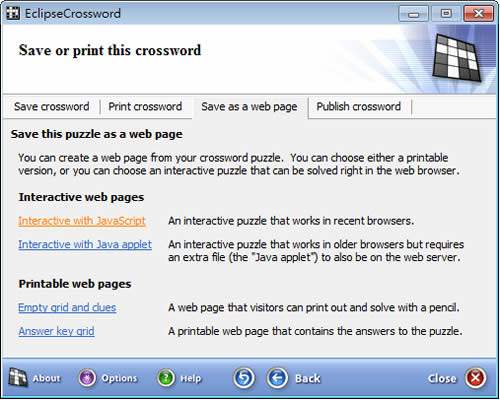Minimize the EclipseCrossword window

coord(414,14)
